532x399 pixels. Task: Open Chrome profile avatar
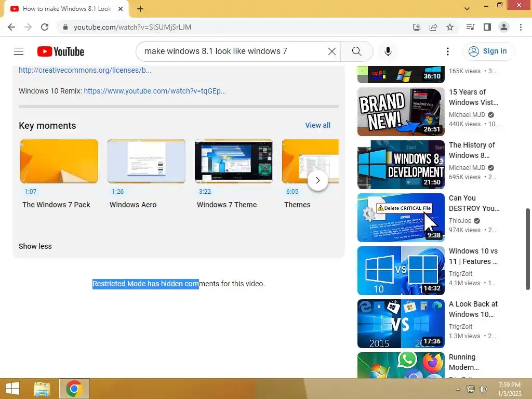coord(504,27)
